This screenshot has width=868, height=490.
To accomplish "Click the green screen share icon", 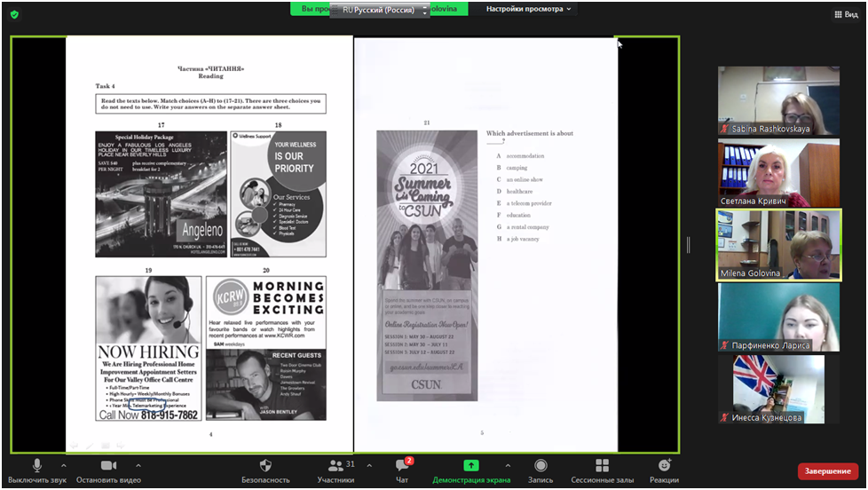I will (471, 466).
